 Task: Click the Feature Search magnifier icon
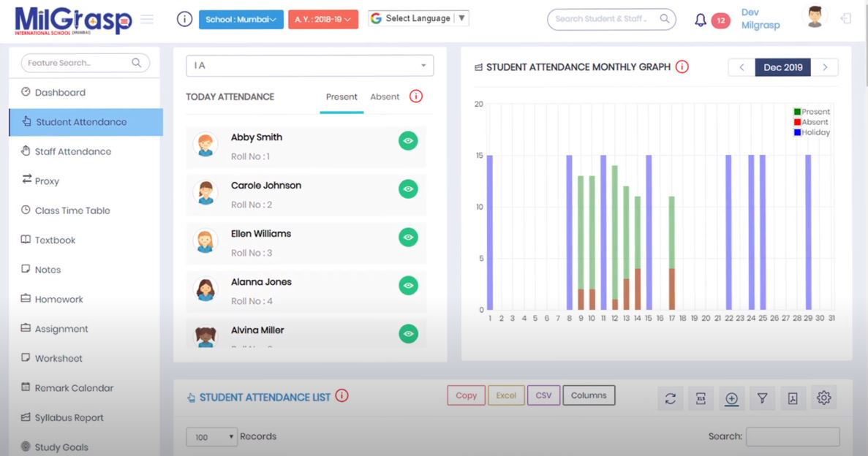[136, 63]
